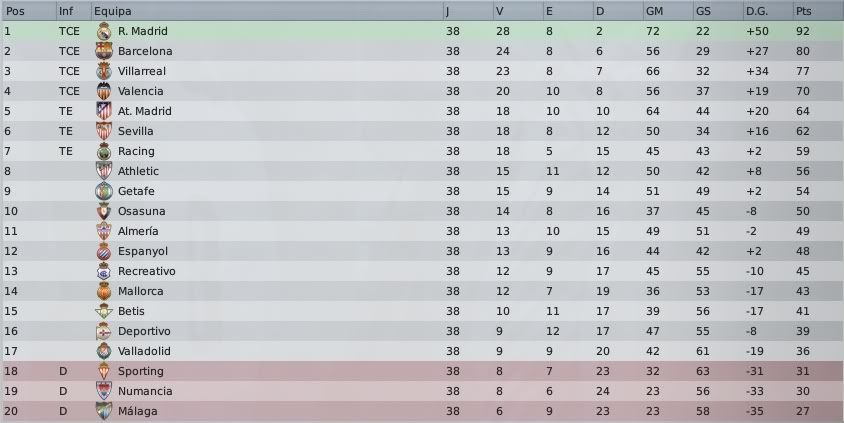
Task: Click the Espanyol club crest
Action: click(x=104, y=251)
